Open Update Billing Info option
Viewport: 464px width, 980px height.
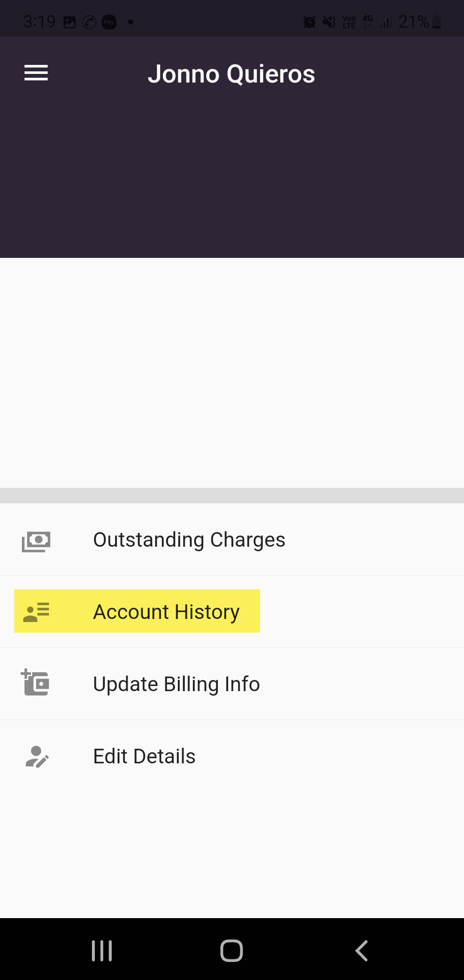click(176, 684)
